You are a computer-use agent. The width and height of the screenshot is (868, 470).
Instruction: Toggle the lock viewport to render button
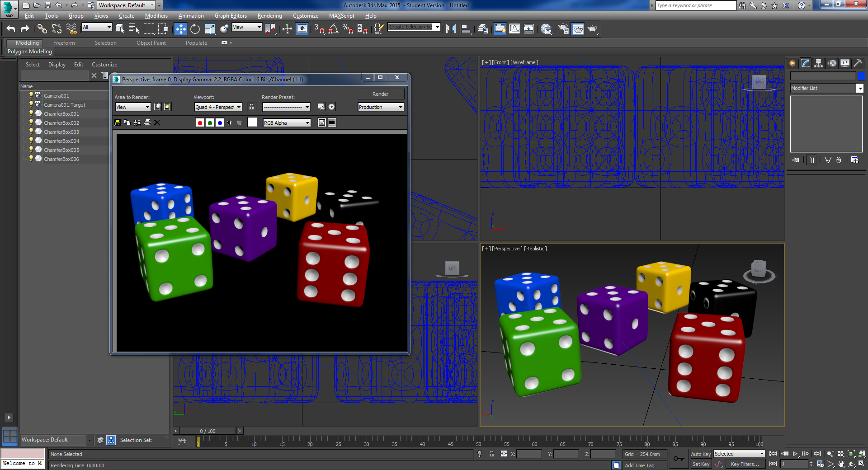[252, 107]
